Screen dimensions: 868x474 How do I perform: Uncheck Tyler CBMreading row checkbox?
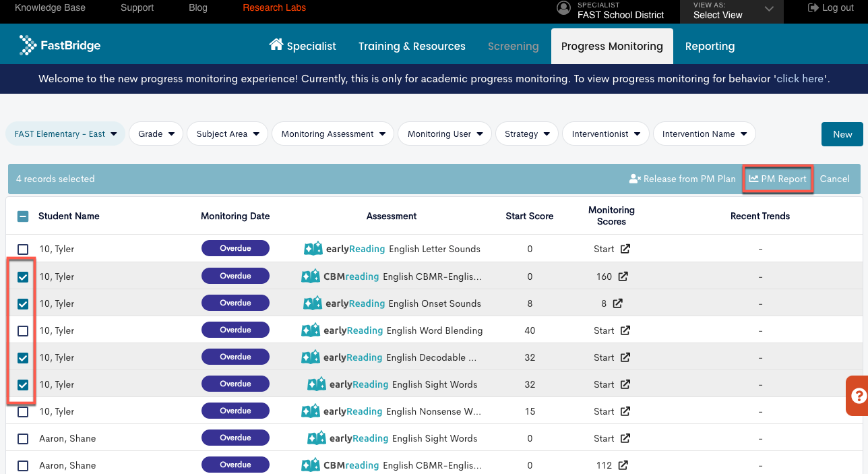coord(23,276)
